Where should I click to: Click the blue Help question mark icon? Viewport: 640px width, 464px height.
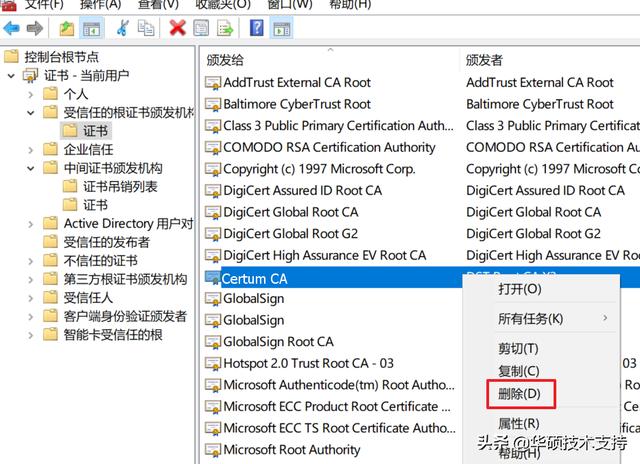pyautogui.click(x=257, y=28)
